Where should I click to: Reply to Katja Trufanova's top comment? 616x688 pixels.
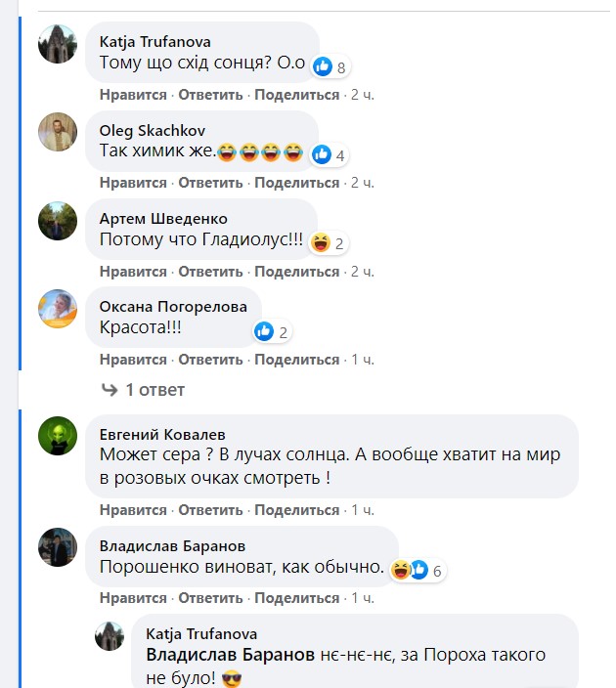(210, 95)
